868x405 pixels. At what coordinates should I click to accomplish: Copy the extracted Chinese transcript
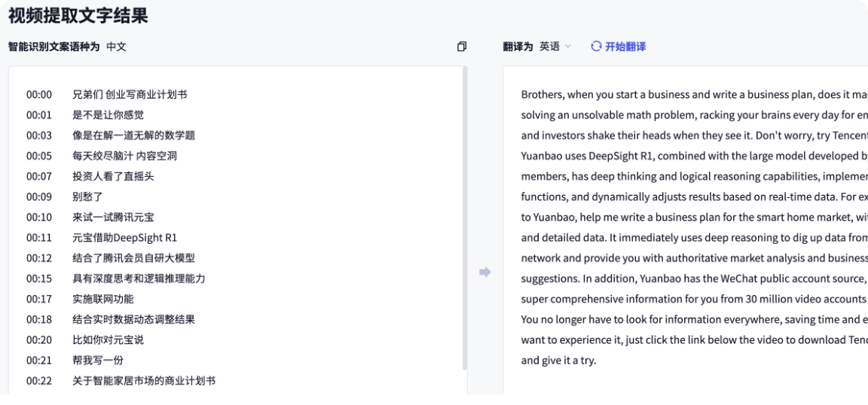click(462, 47)
